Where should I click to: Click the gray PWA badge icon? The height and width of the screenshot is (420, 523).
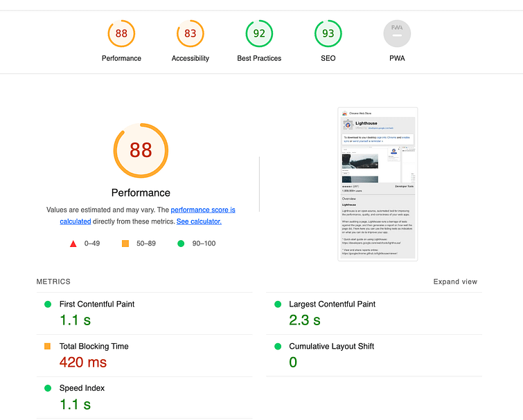[x=397, y=33]
